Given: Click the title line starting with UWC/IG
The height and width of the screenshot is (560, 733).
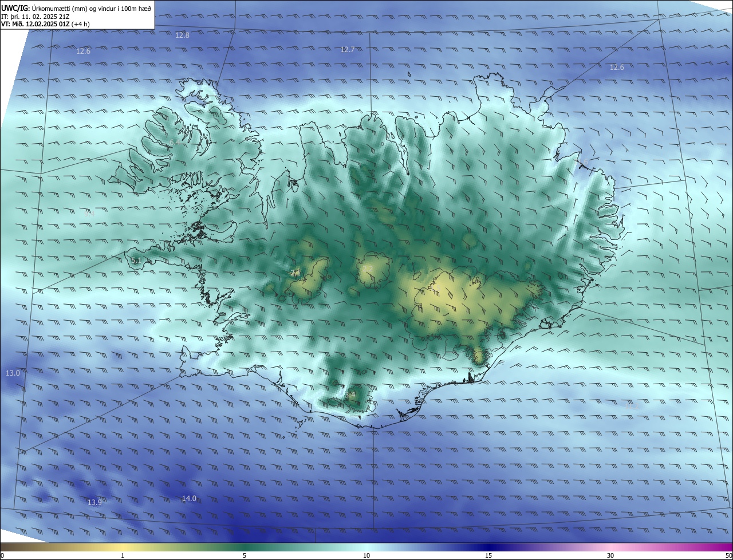Looking at the screenshot, I should 76,7.
